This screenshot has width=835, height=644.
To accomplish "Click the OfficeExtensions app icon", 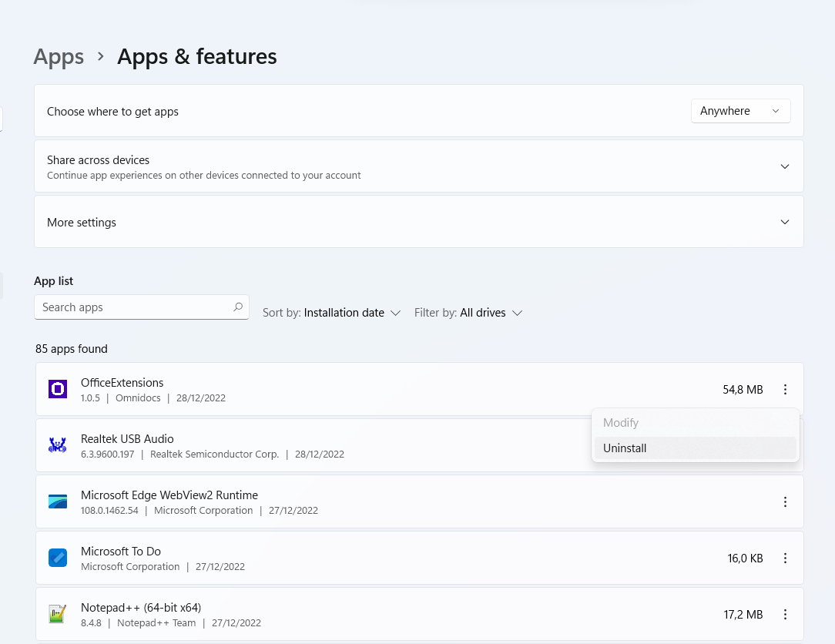I will pyautogui.click(x=58, y=389).
